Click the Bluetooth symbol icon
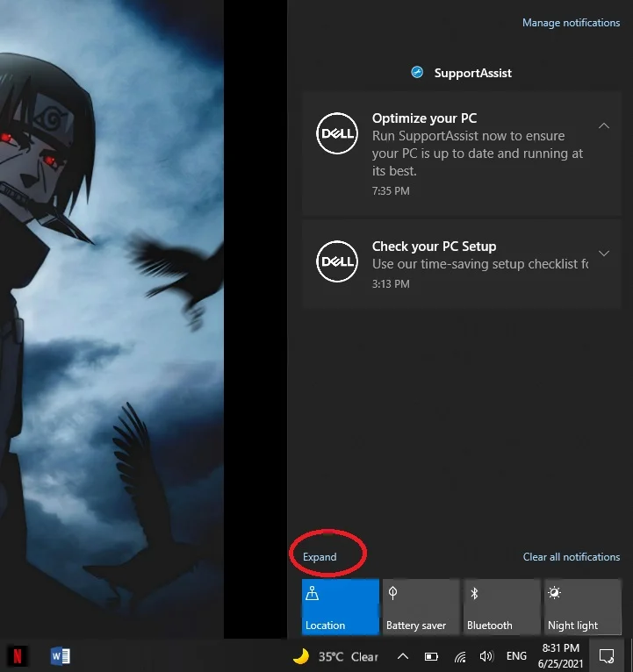The height and width of the screenshot is (672, 633). point(474,593)
